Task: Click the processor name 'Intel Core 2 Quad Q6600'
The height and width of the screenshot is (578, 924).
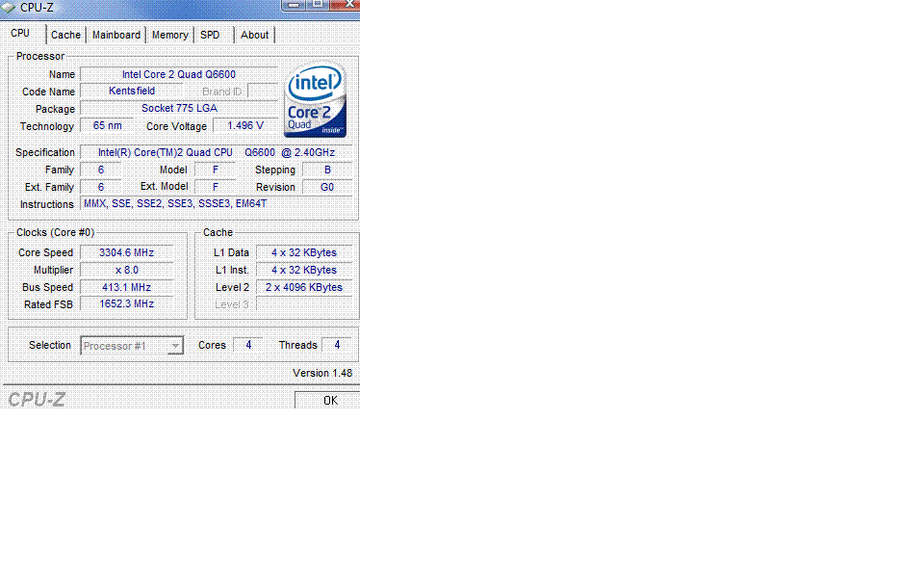Action: (179, 74)
